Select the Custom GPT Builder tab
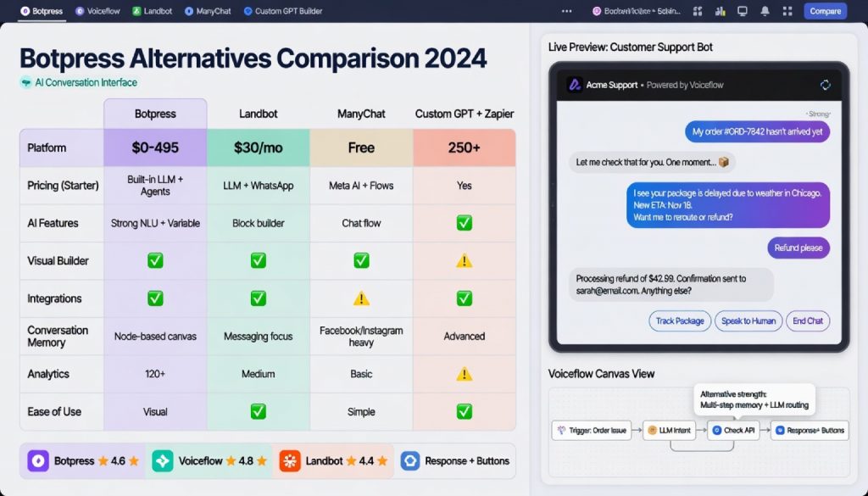 coord(283,11)
